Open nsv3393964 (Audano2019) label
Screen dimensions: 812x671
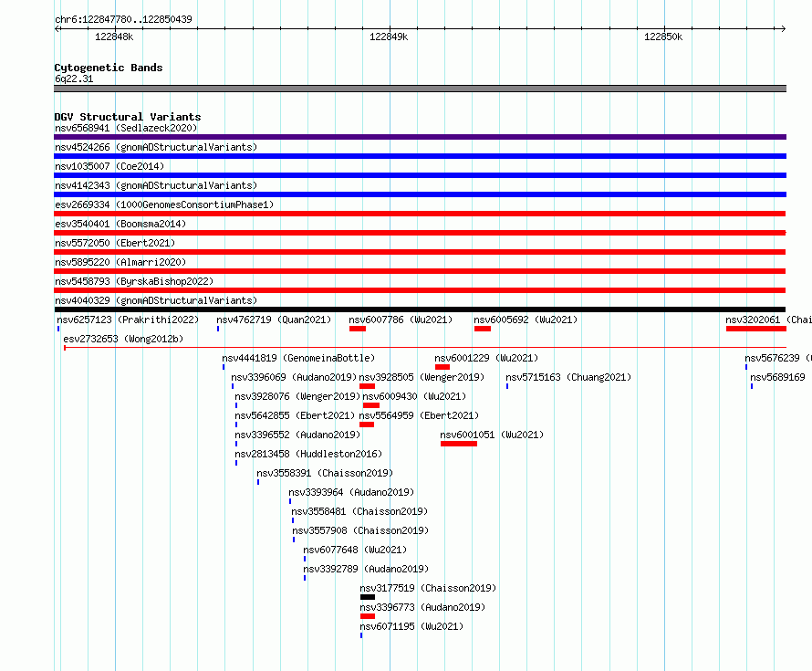(x=351, y=492)
